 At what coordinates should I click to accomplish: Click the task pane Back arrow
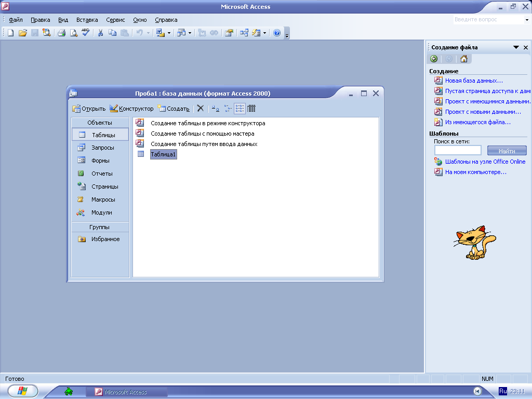point(434,59)
